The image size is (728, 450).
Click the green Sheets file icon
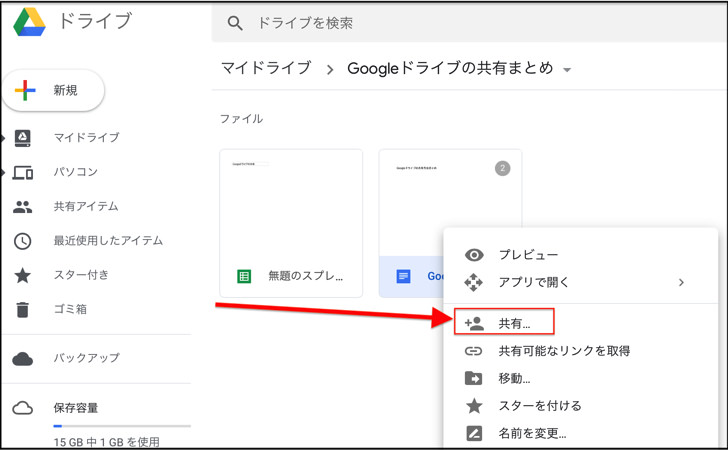[x=244, y=276]
